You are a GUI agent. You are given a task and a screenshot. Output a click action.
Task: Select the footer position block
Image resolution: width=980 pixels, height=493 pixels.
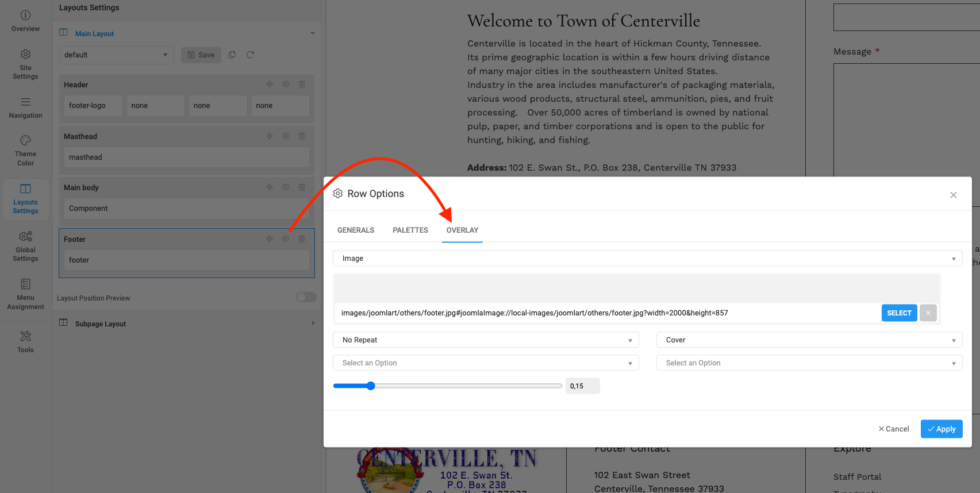pyautogui.click(x=187, y=260)
